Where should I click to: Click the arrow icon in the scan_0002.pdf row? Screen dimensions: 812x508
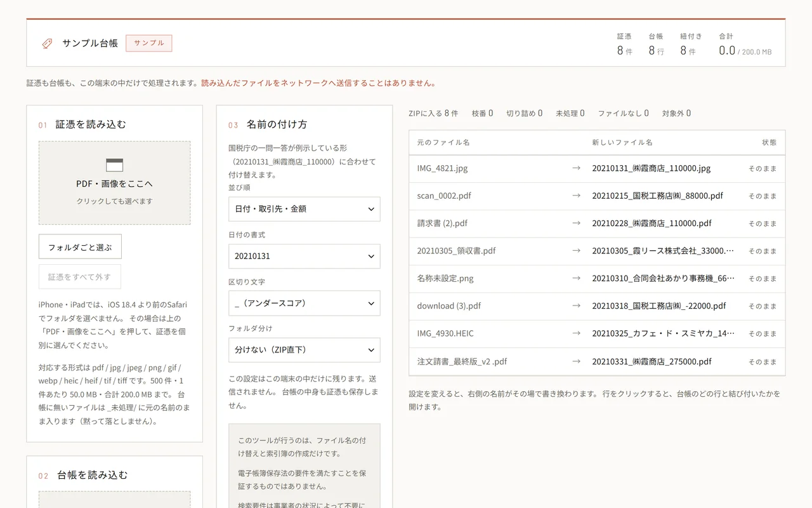[576, 196]
